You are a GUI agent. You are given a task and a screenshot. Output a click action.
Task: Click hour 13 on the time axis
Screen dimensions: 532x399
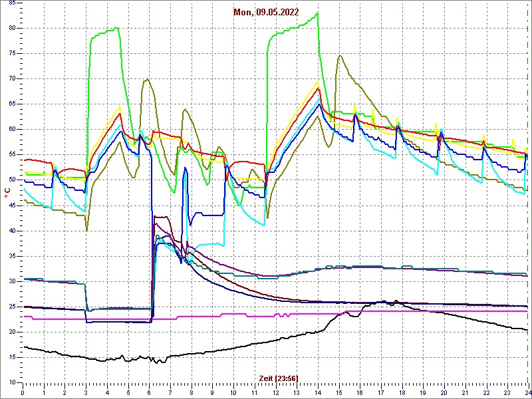(297, 392)
